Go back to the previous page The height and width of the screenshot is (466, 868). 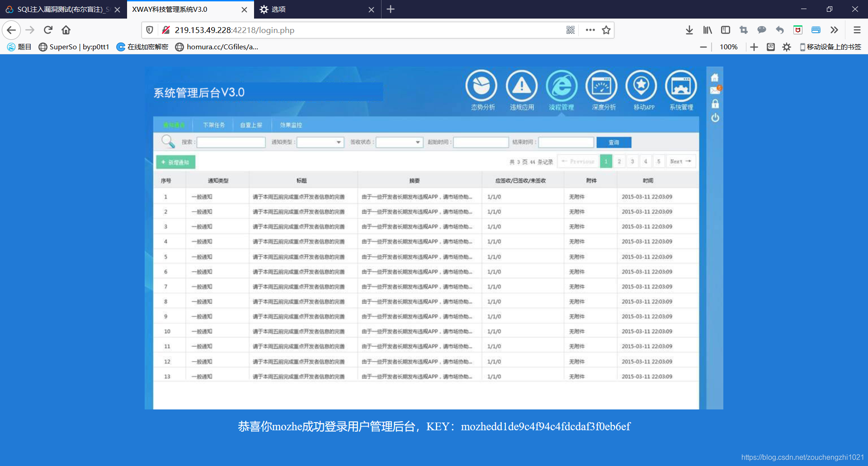coord(11,30)
